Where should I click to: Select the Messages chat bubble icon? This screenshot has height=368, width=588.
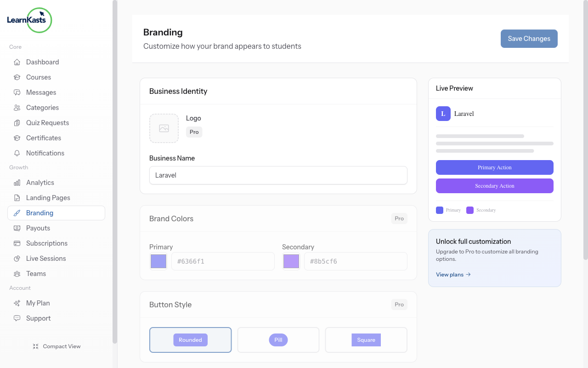(x=17, y=92)
